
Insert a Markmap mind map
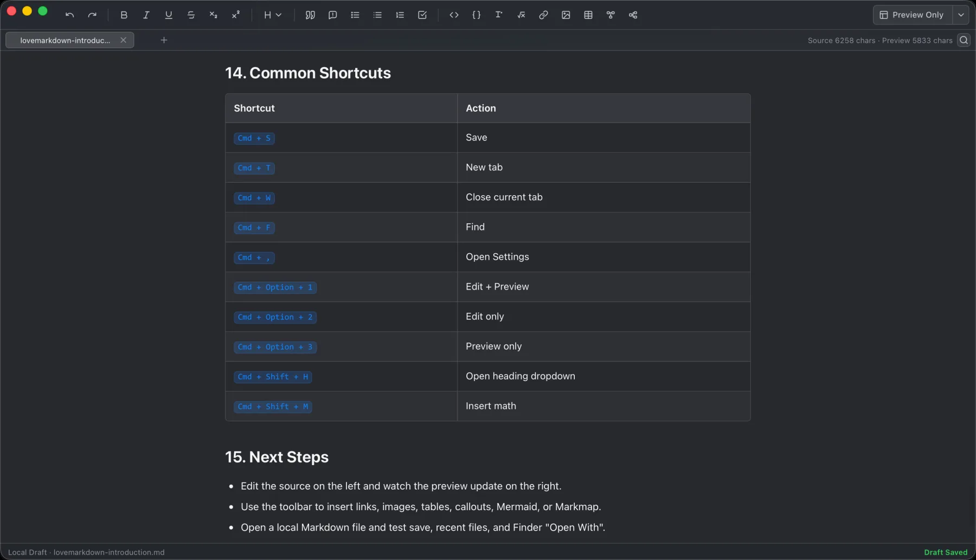pos(633,15)
